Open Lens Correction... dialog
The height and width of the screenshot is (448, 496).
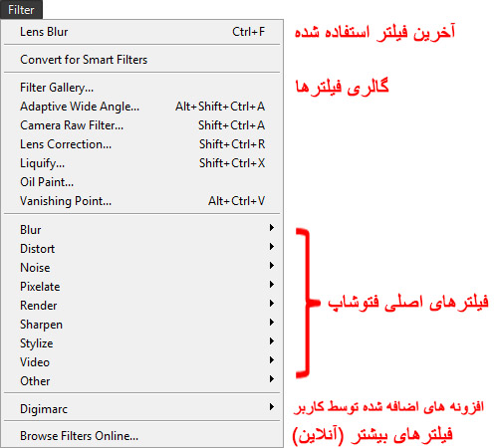click(142, 144)
